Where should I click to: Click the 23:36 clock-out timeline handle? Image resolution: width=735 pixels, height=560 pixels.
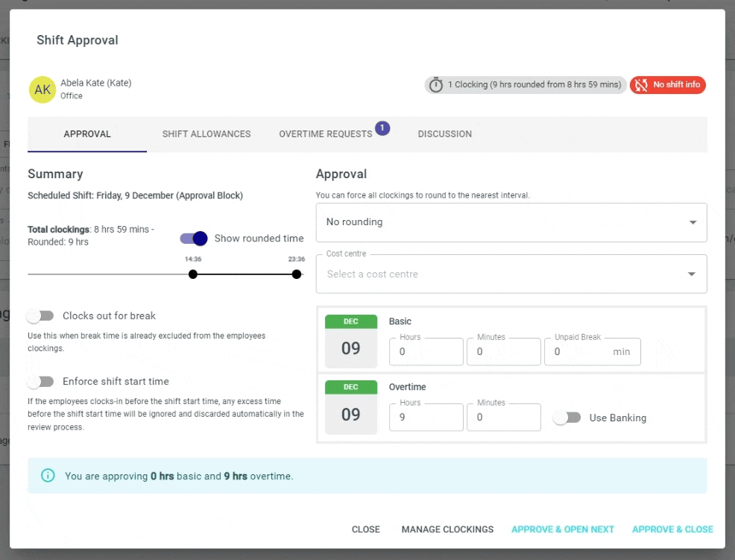[x=296, y=274]
